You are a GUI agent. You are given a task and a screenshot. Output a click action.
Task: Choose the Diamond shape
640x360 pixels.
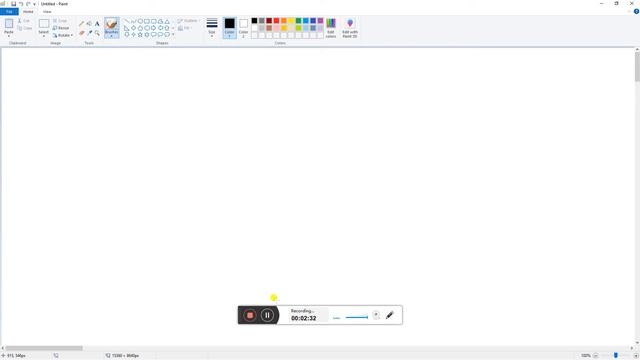pos(133,28)
